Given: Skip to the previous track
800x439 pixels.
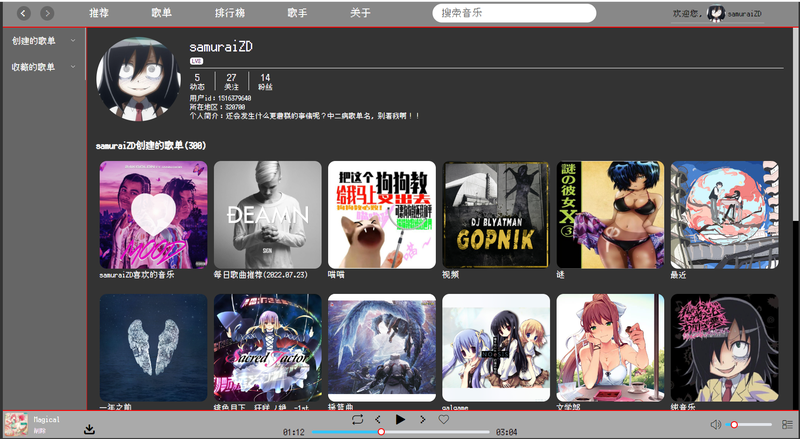Looking at the screenshot, I should pyautogui.click(x=378, y=419).
